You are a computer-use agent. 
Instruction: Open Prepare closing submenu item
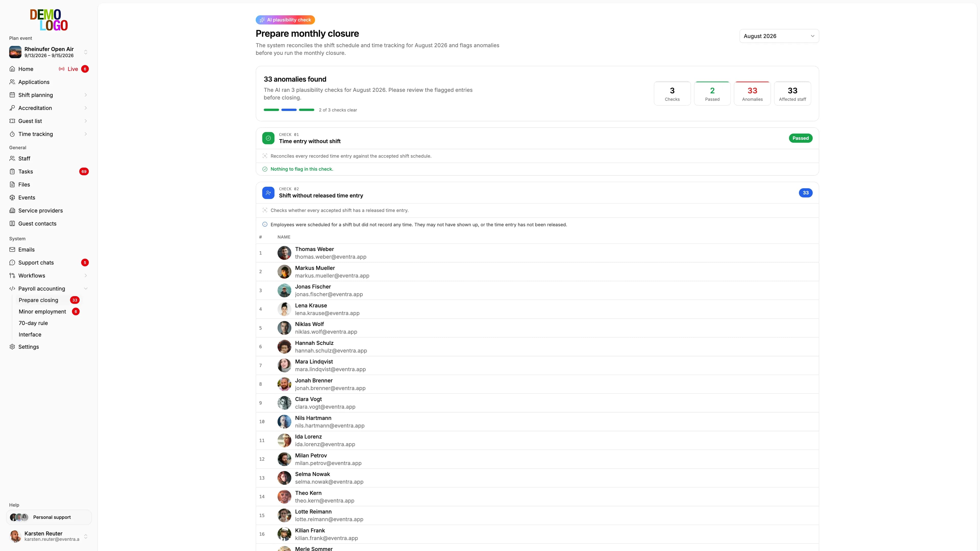49,300
